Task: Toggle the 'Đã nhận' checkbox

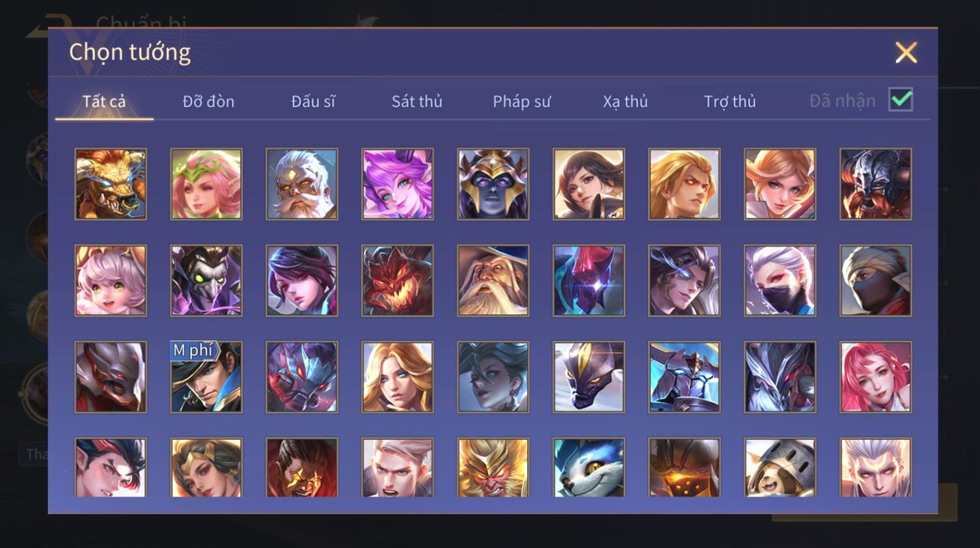Action: [901, 100]
